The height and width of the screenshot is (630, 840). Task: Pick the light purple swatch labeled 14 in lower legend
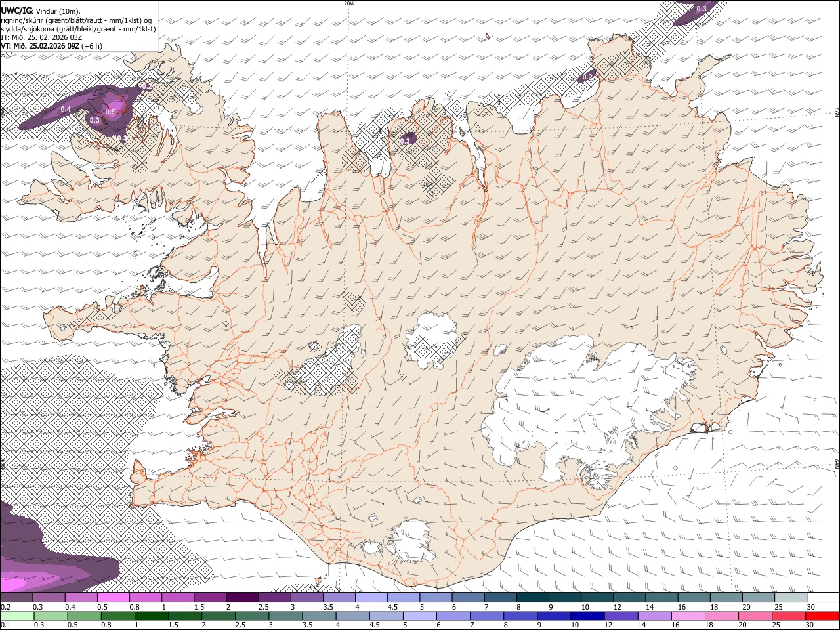coord(654,616)
